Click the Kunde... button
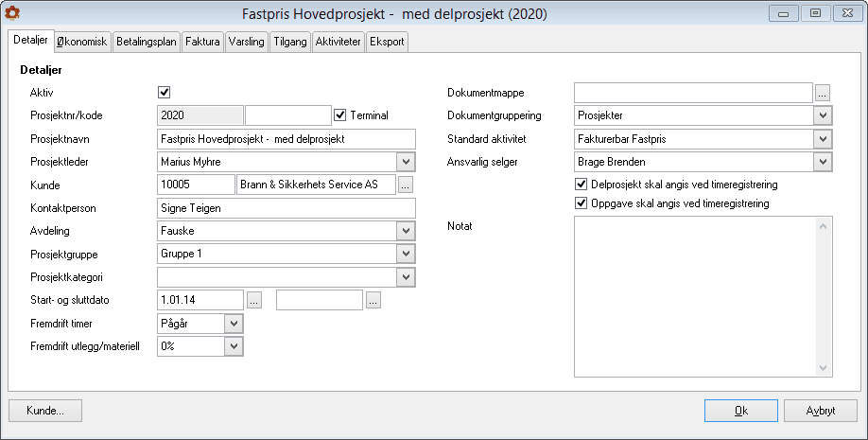 click(45, 411)
